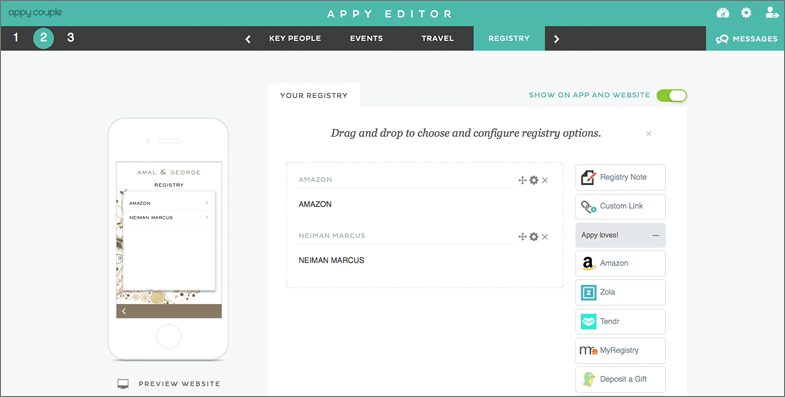
Task: Click Preview Website link
Action: (x=179, y=384)
